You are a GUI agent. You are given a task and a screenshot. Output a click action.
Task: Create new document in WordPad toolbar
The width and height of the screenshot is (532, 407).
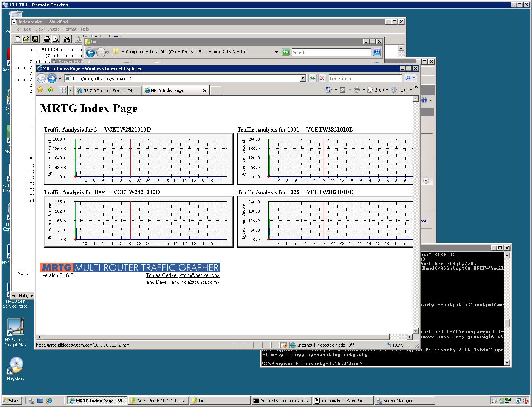click(18, 39)
